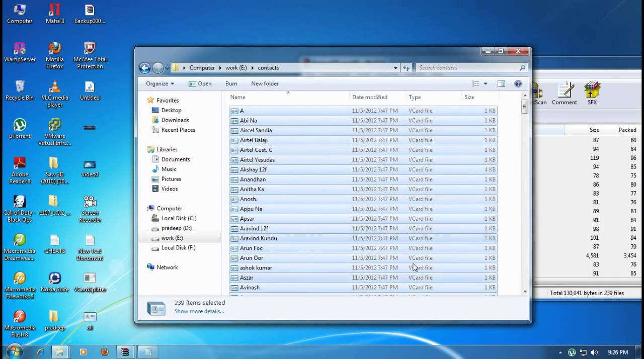
Task: Launch the Mozilla Firefox desktop icon
Action: click(55, 55)
